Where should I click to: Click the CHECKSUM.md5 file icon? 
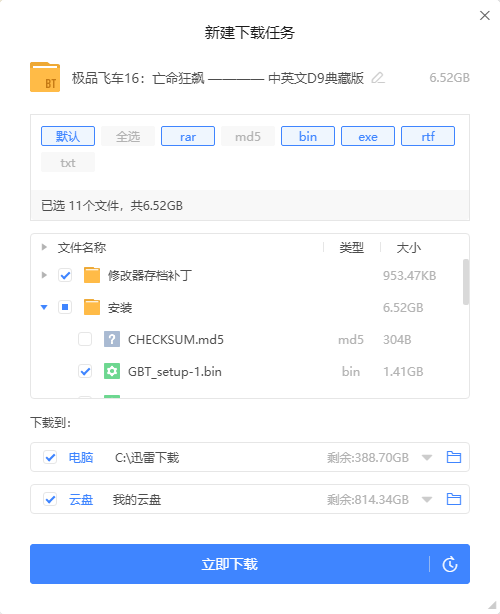(112, 339)
